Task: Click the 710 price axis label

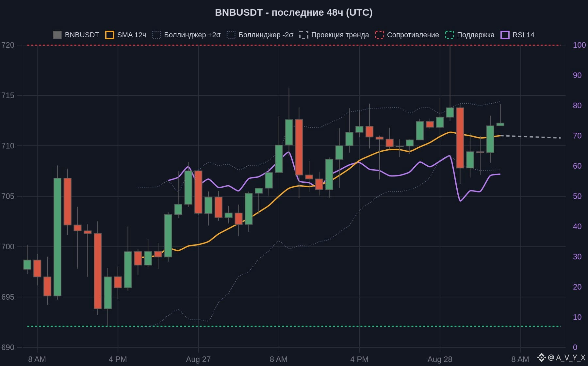Action: point(8,146)
